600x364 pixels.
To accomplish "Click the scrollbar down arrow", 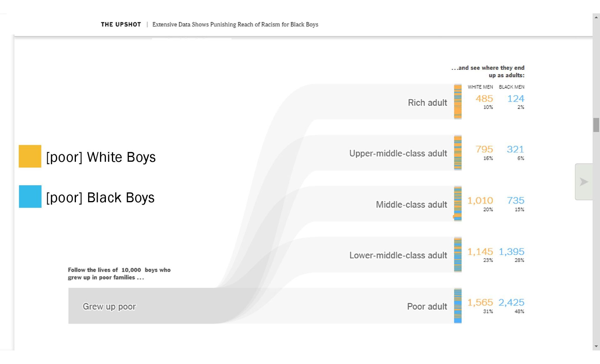I will click(596, 346).
